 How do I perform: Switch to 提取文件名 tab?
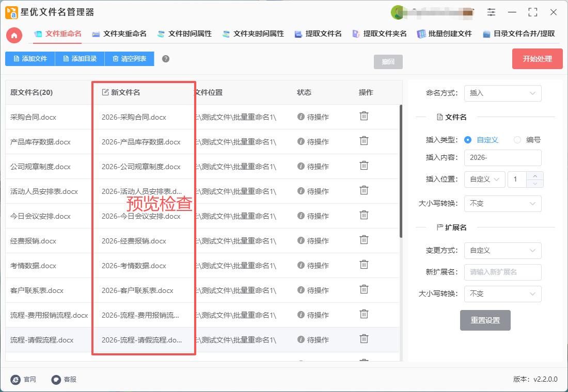click(x=318, y=34)
